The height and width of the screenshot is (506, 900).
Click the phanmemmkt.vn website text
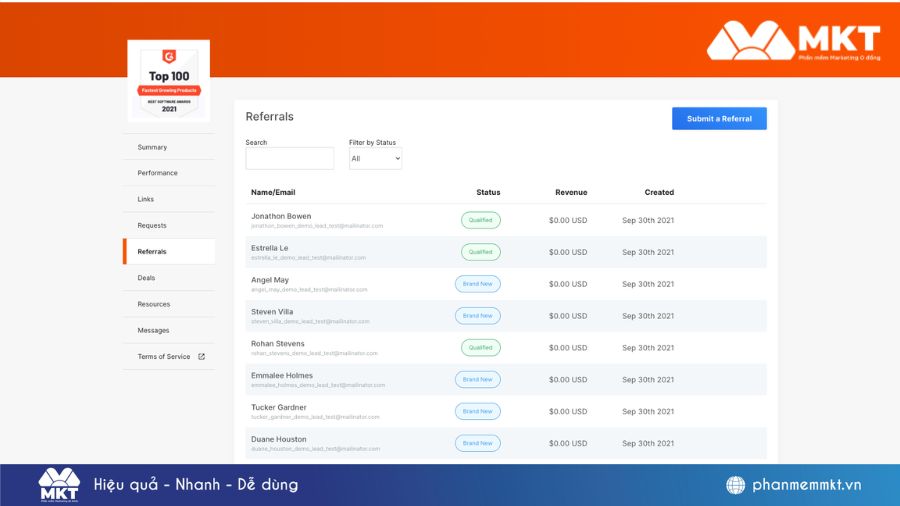[x=806, y=485]
